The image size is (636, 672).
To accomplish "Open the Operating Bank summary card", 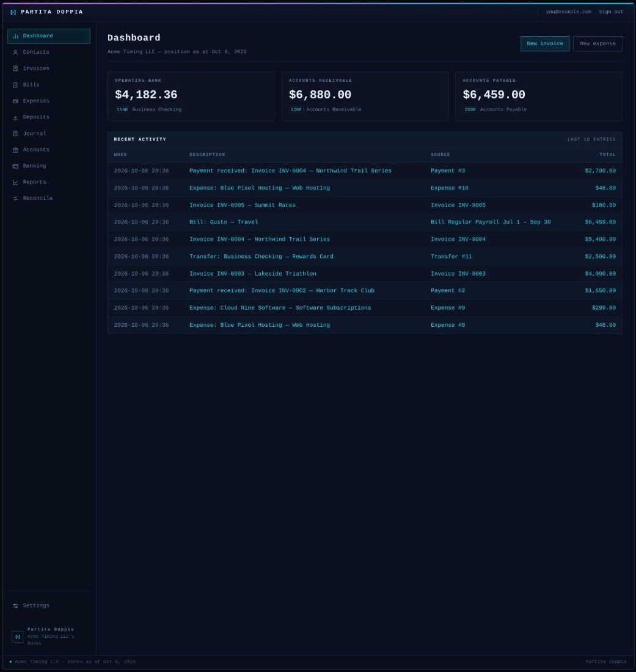I will [191, 97].
